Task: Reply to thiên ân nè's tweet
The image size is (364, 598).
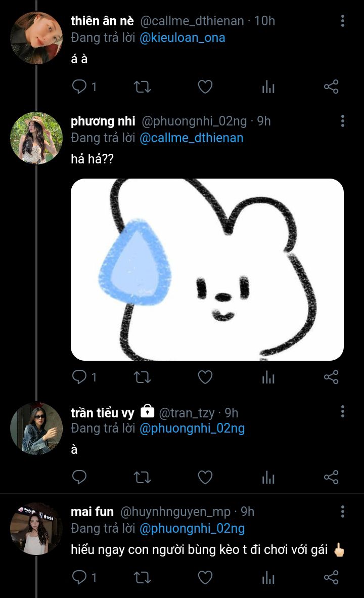Action: (79, 87)
